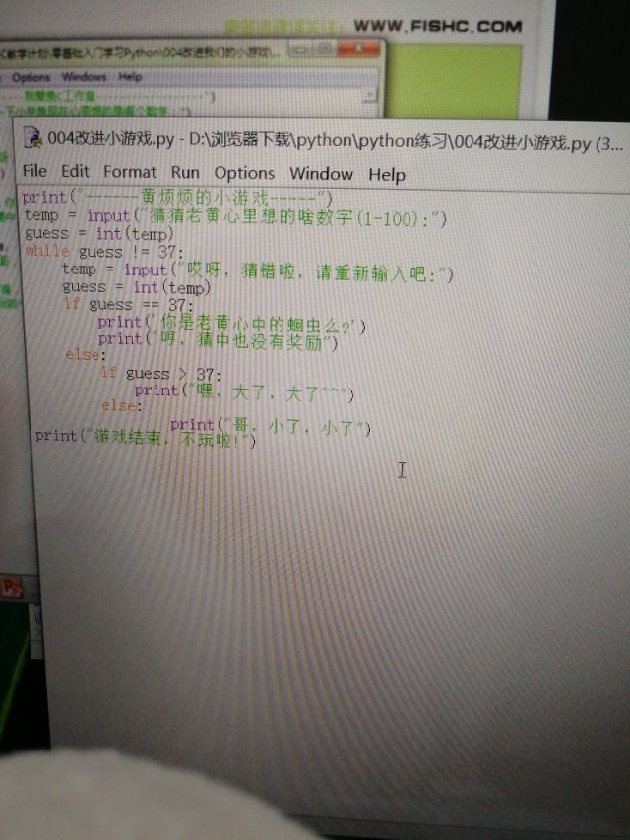Click the input line with '(1-100)'
The height and width of the screenshot is (840, 630).
pyautogui.click(x=235, y=217)
